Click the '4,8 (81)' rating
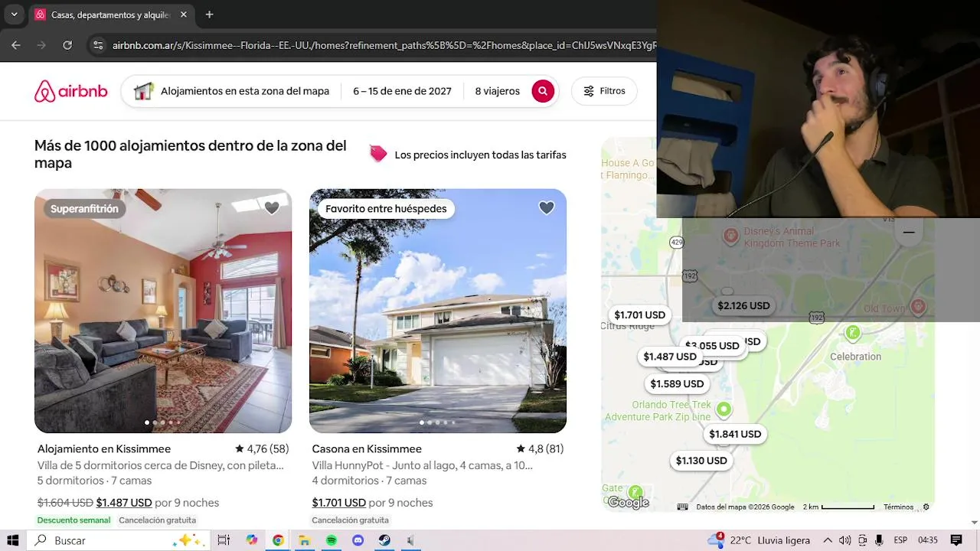The image size is (980, 551). tap(540, 449)
